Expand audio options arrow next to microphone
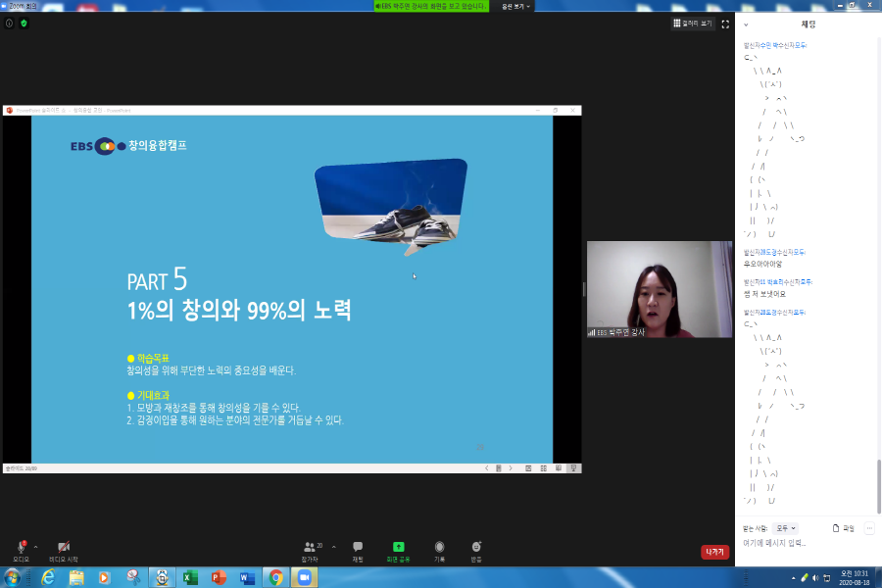The height and width of the screenshot is (588, 882). pyautogui.click(x=36, y=546)
